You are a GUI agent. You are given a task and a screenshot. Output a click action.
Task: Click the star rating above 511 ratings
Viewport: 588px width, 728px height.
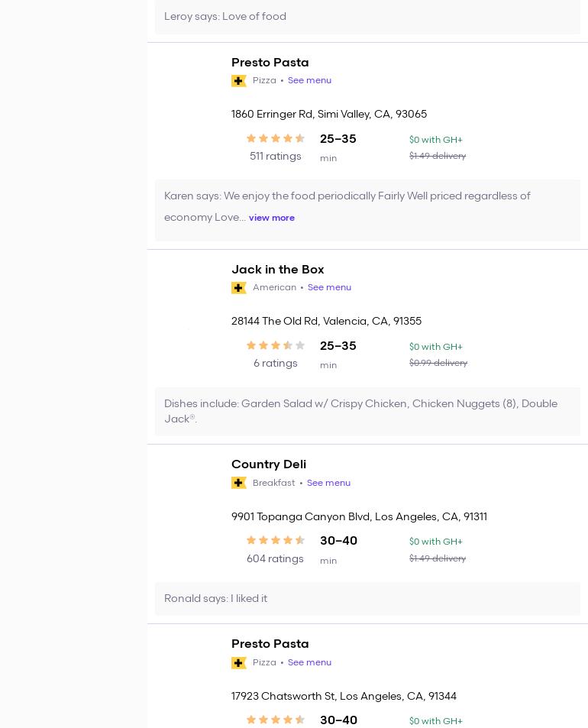point(276,138)
